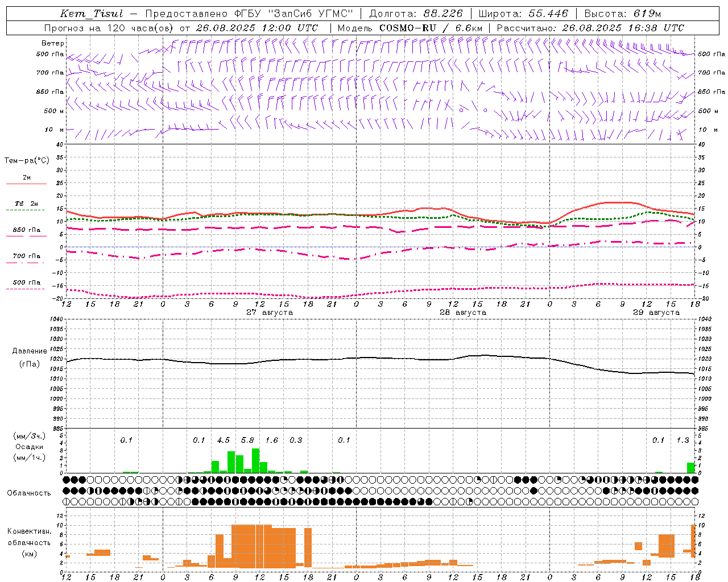Click the '27 августа' date label
The image size is (728, 582).
click(270, 313)
